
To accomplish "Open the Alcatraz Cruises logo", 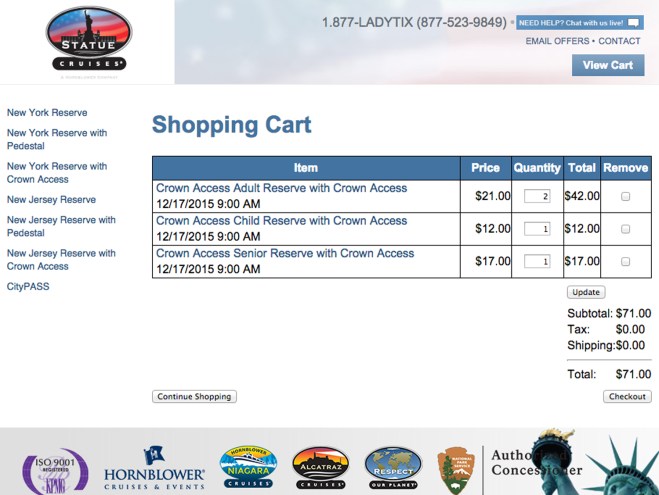I will pos(320,467).
